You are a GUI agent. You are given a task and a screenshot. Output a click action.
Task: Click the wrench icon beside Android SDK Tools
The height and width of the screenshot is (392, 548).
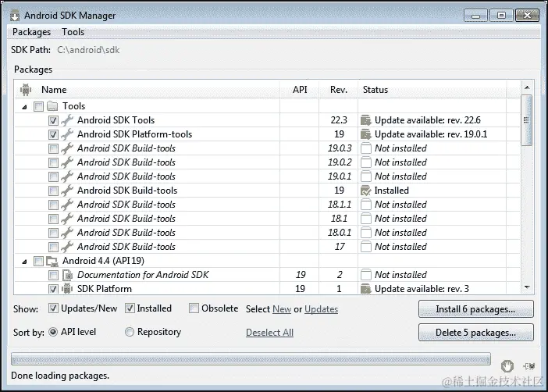tap(67, 120)
